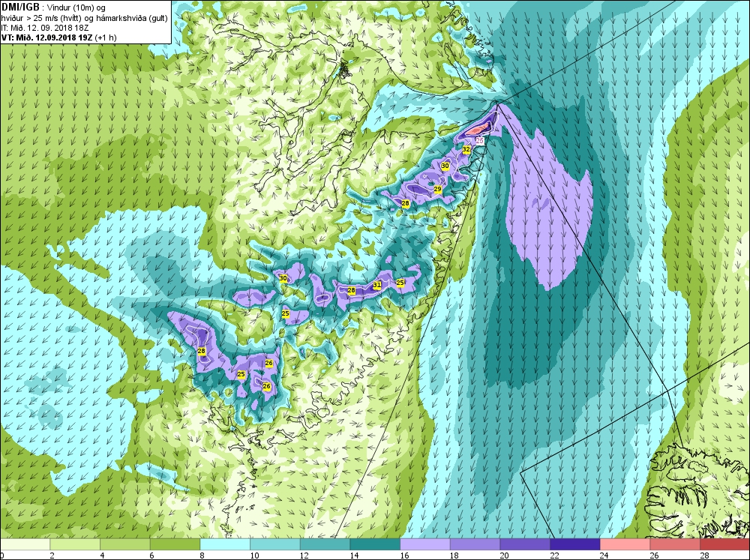Pick the violet 20–22 m/s legend swatch

[525, 544]
